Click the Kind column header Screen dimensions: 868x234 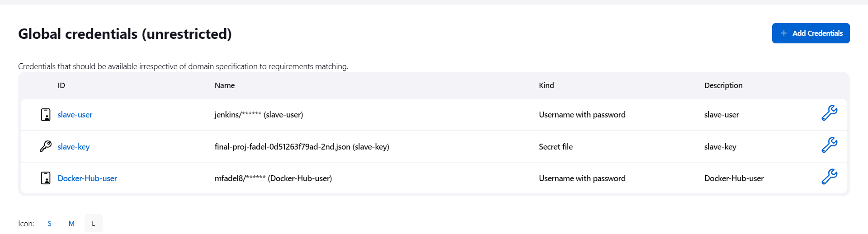coord(546,85)
